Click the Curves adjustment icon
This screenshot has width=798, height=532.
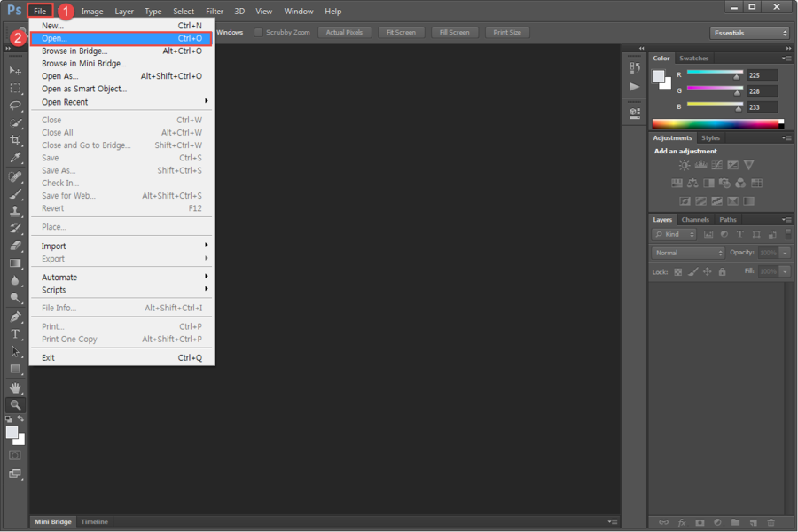(716, 165)
